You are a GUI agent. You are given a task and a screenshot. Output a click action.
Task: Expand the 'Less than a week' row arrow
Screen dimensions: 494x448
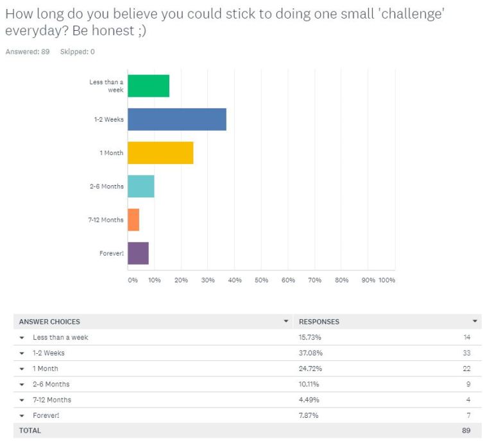pyautogui.click(x=22, y=338)
